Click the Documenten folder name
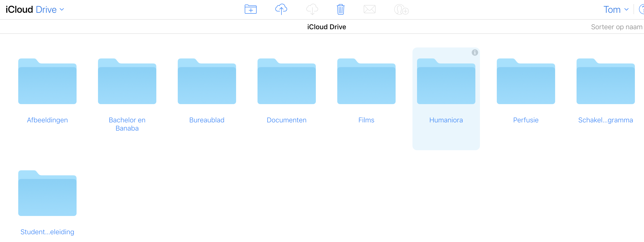The width and height of the screenshot is (644, 242). (286, 120)
